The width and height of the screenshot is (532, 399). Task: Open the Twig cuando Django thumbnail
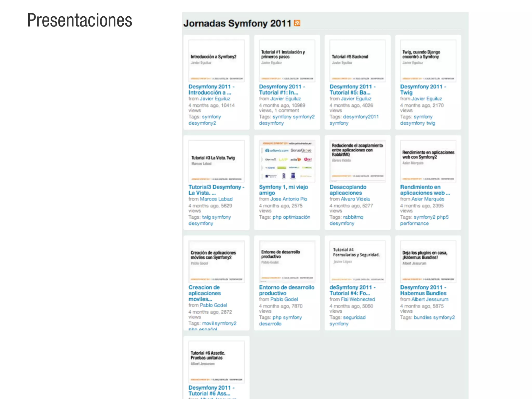click(428, 61)
